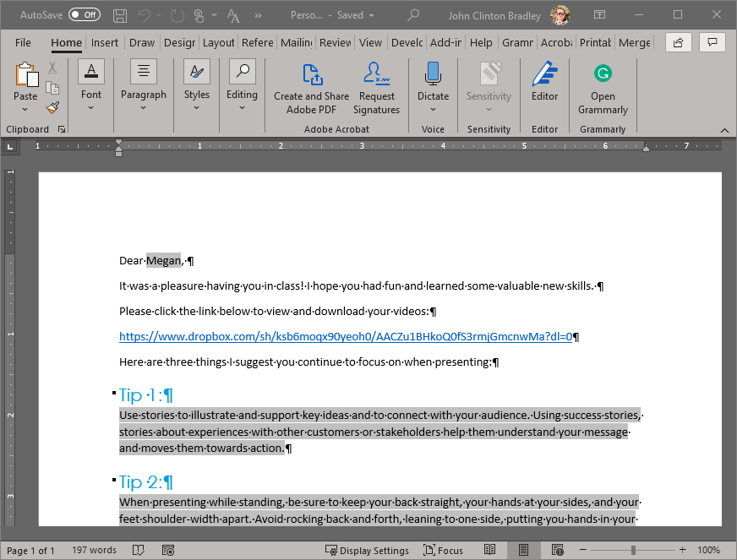Click the Ribbon Display Options icon

[x=600, y=15]
